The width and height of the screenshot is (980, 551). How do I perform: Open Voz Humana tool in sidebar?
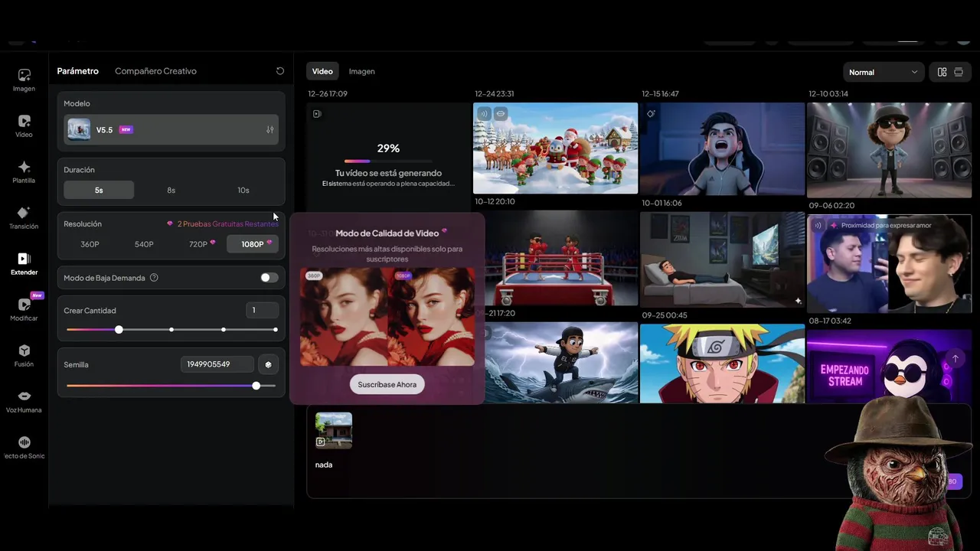tap(24, 401)
